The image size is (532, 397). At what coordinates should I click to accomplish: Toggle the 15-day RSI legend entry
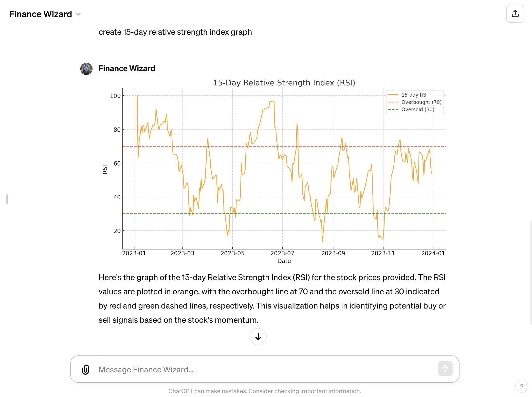tap(414, 95)
